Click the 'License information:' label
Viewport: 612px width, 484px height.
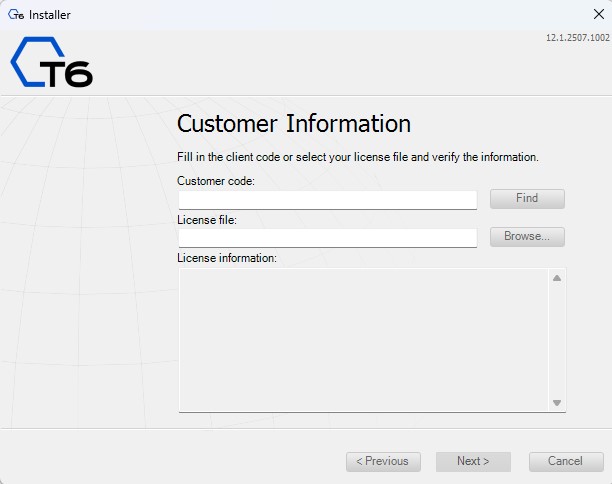tap(227, 258)
